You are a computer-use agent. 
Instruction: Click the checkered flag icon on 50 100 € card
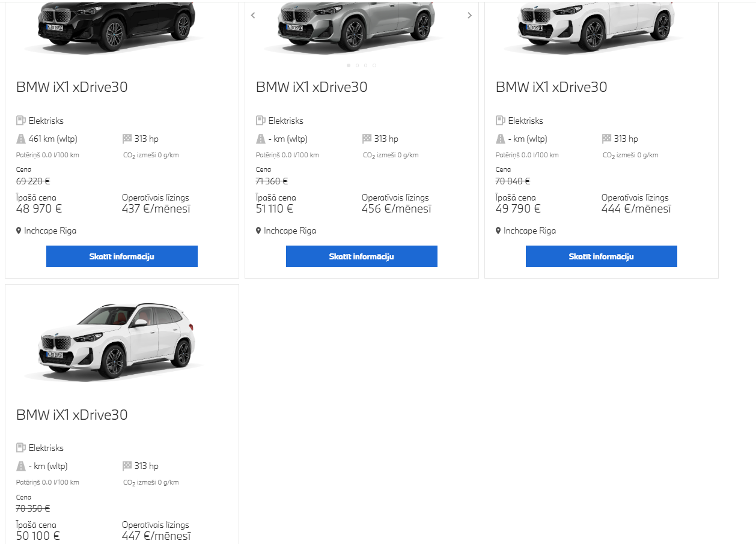[127, 466]
